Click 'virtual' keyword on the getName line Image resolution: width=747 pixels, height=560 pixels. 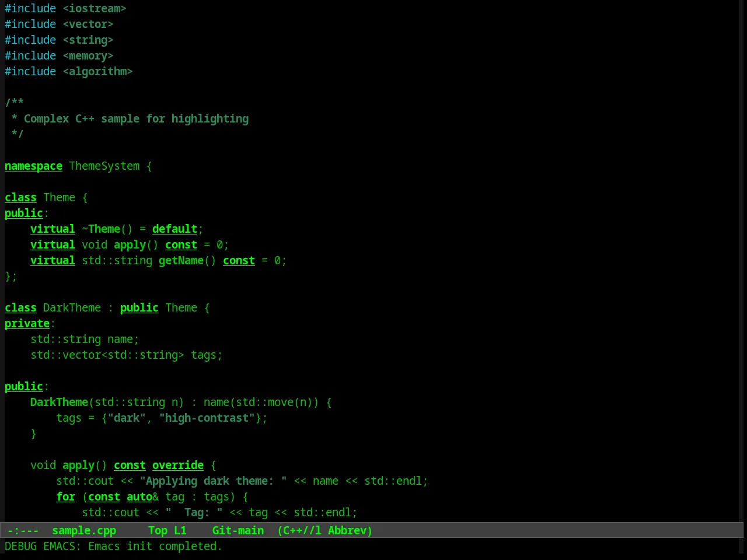click(x=53, y=260)
